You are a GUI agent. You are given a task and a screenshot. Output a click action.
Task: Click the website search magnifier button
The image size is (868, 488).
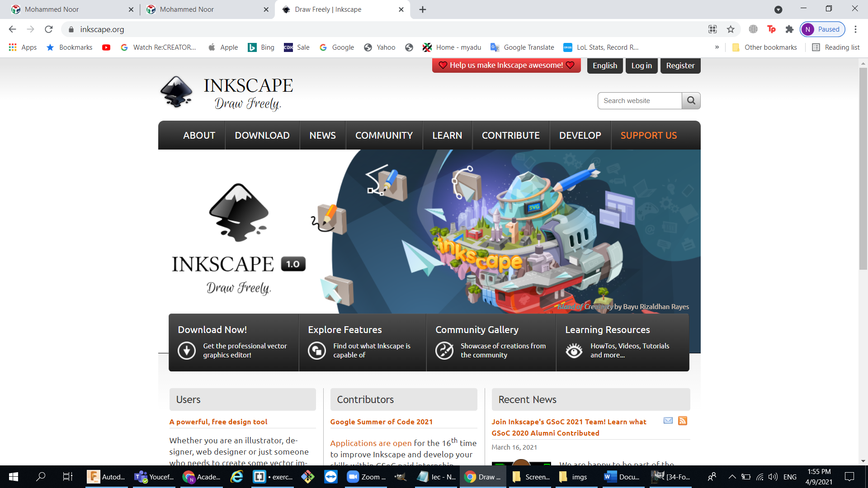[691, 101]
